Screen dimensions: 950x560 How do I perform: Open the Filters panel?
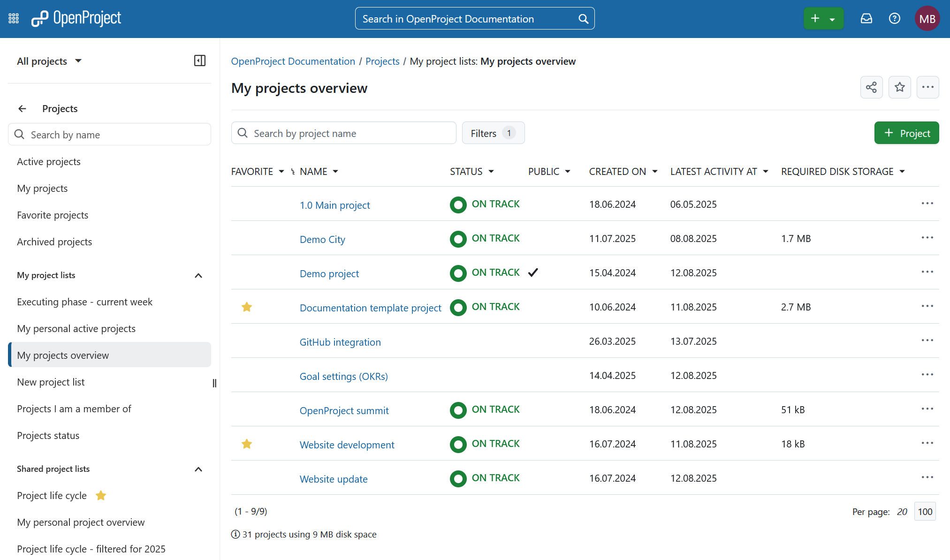point(493,133)
